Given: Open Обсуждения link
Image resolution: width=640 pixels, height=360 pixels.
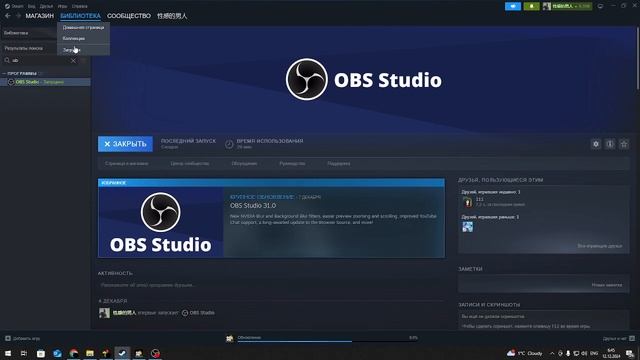Looking at the screenshot, I should 244,164.
